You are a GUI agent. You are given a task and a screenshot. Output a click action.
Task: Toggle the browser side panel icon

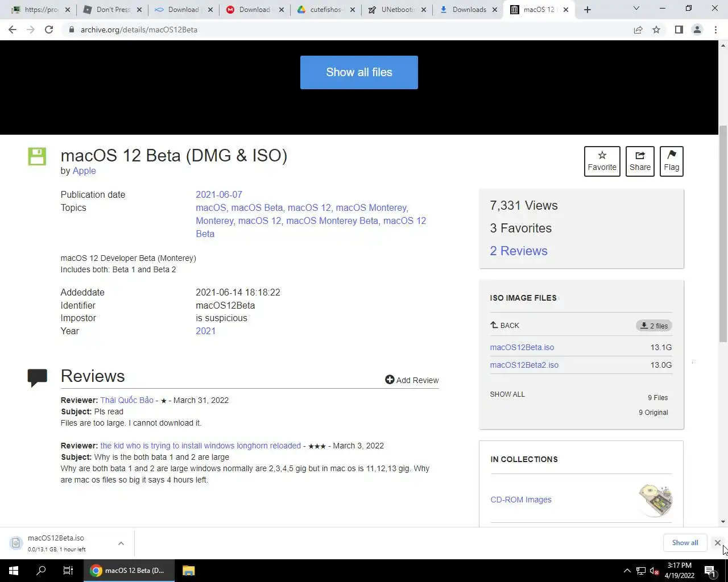pos(679,30)
